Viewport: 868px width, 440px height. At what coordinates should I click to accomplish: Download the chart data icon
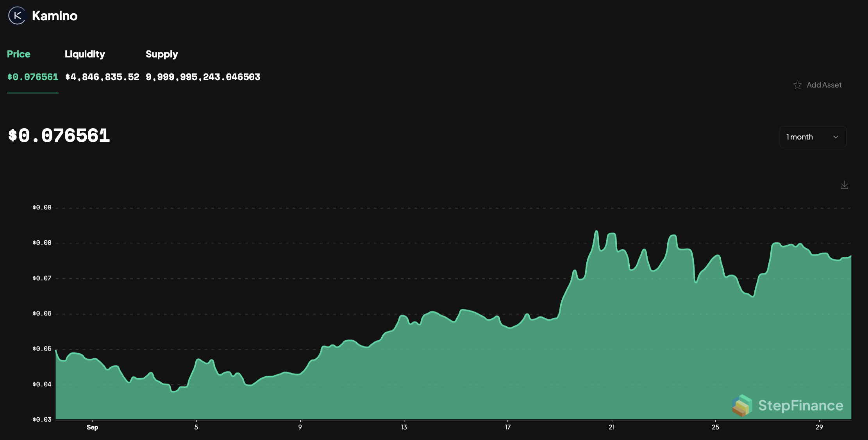tap(844, 185)
